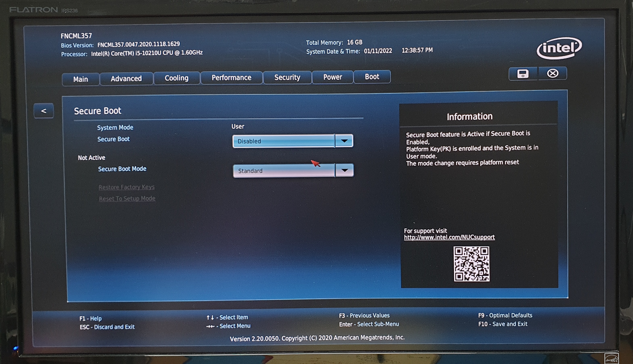The image size is (633, 364).
Task: Open the Security tab
Action: (287, 77)
